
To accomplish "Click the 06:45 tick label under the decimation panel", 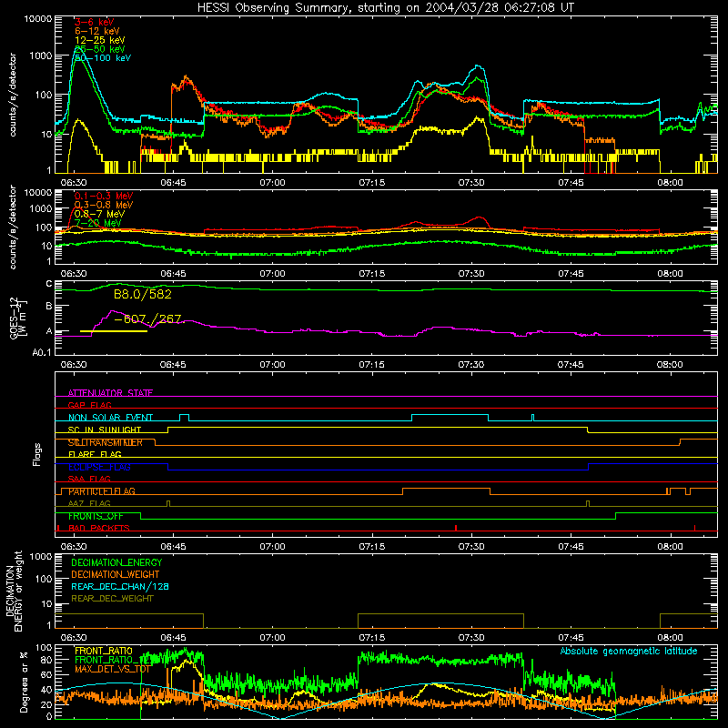I will coord(173,638).
